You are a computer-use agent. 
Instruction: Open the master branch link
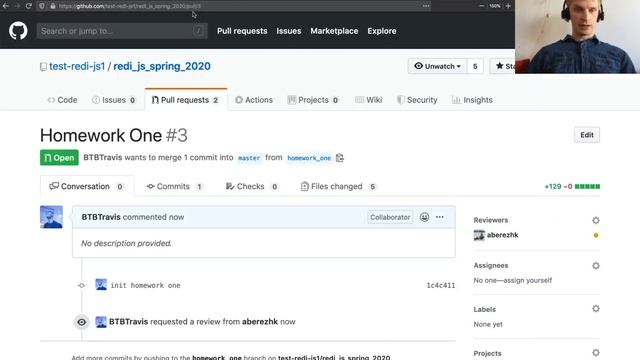(249, 158)
